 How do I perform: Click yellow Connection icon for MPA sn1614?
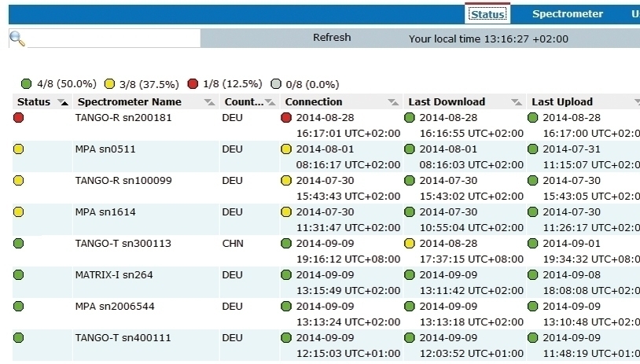pyautogui.click(x=286, y=211)
